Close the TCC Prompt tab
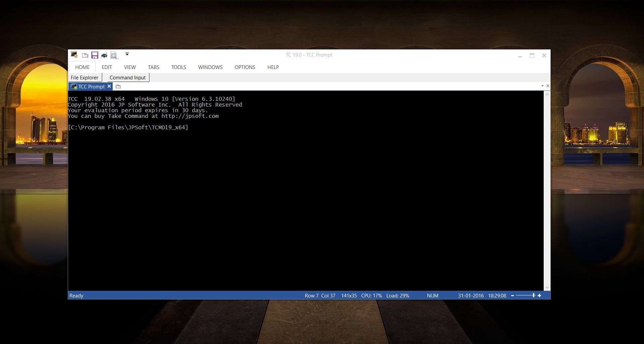Viewport: 644px width, 344px height. (109, 86)
